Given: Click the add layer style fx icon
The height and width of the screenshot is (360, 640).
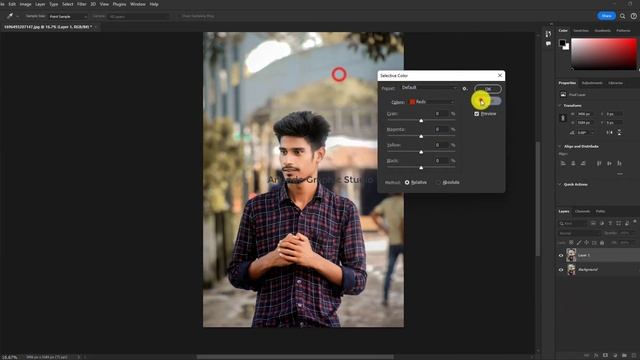Looking at the screenshot, I should tap(596, 356).
